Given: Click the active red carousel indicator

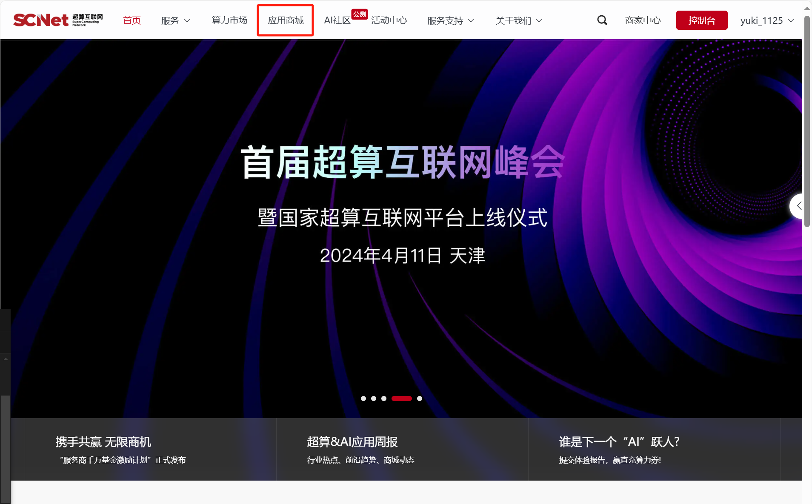Looking at the screenshot, I should click(x=401, y=399).
